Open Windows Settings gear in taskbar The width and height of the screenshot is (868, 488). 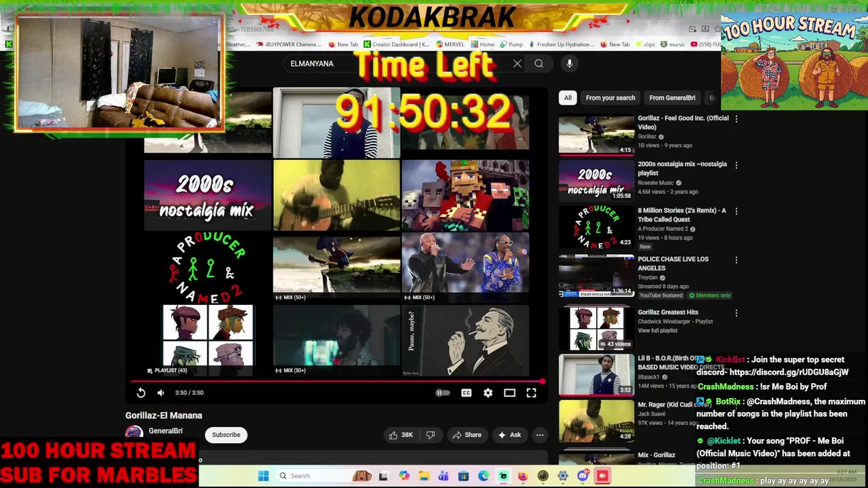(x=563, y=476)
